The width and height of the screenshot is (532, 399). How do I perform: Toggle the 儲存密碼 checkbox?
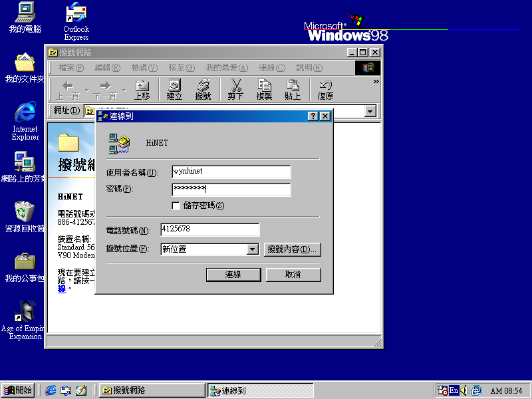176,205
